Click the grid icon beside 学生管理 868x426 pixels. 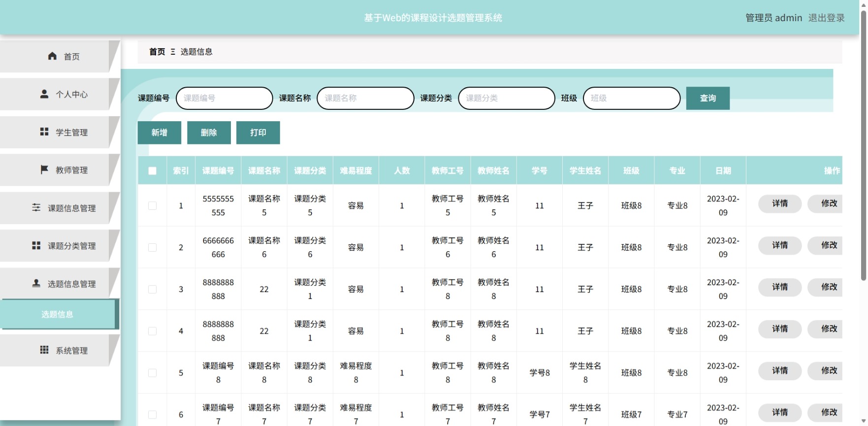[44, 131]
